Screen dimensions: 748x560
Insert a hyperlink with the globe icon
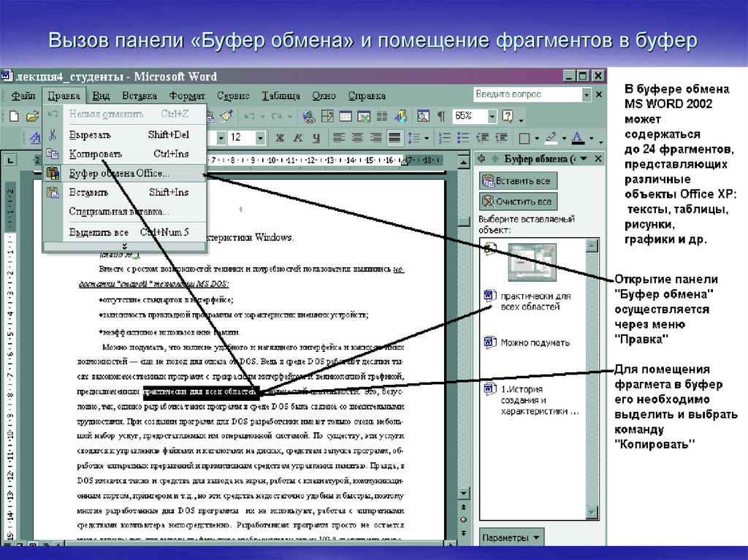click(x=309, y=116)
